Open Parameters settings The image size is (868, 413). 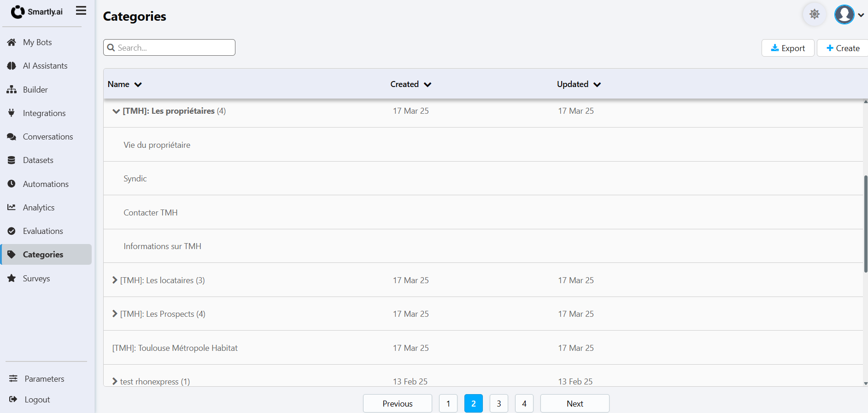click(44, 379)
